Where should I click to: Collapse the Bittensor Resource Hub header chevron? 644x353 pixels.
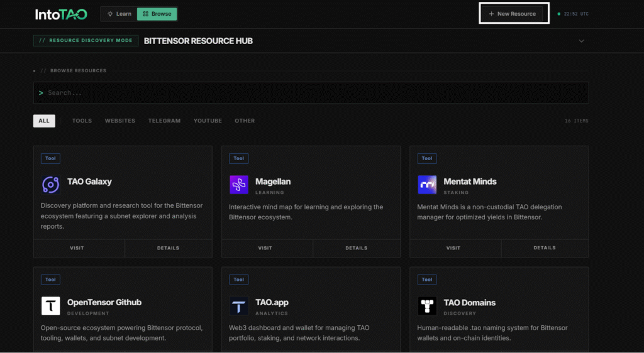581,41
